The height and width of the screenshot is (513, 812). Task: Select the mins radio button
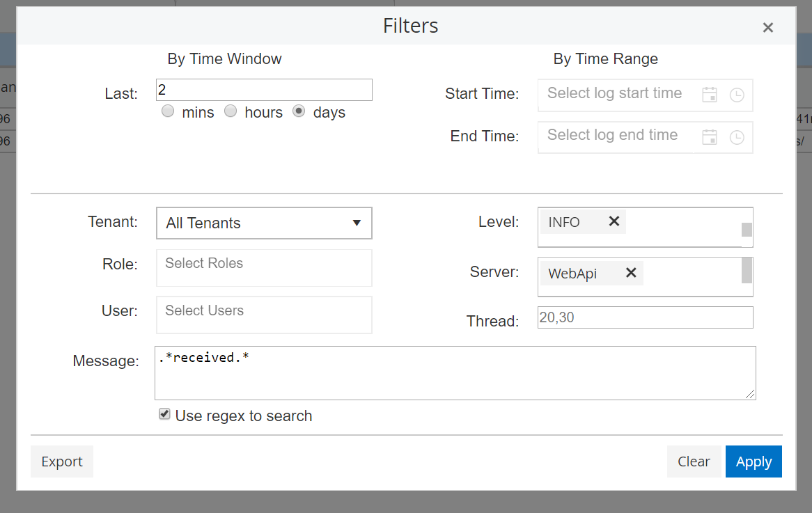pos(168,111)
